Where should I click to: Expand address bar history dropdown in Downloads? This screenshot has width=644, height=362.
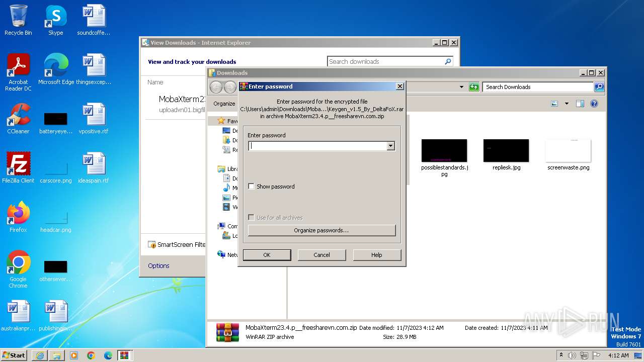point(461,87)
